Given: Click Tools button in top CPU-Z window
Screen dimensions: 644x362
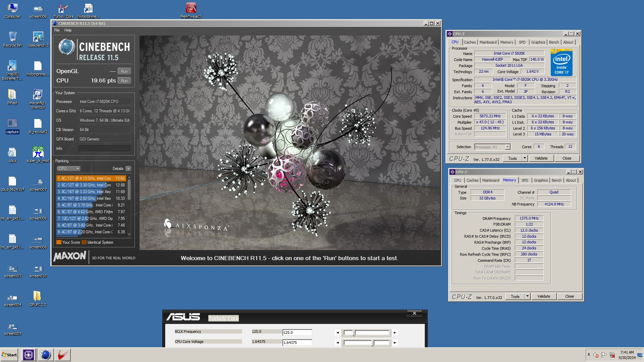Looking at the screenshot, I should (513, 158).
